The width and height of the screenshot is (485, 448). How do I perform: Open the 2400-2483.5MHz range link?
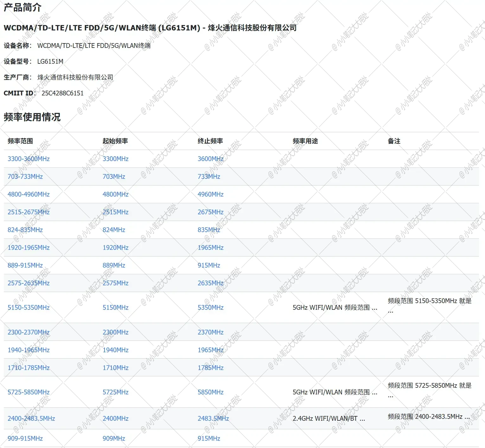tap(31, 419)
